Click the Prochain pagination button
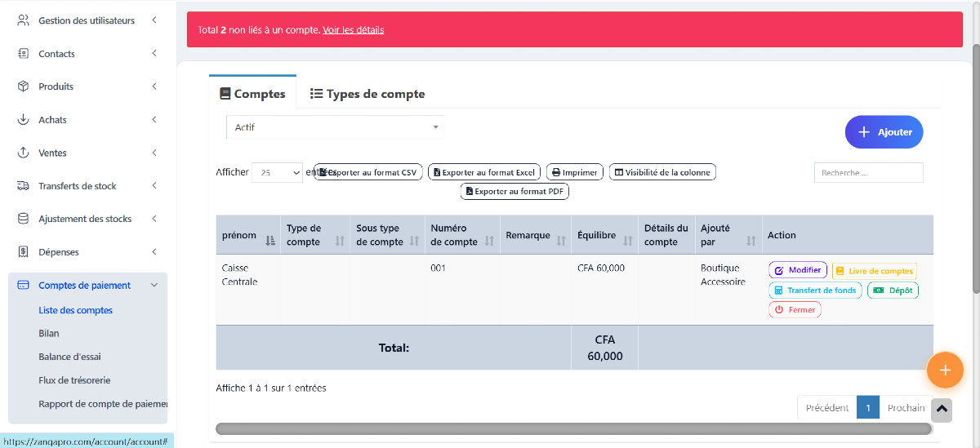980x448 pixels. 906,408
